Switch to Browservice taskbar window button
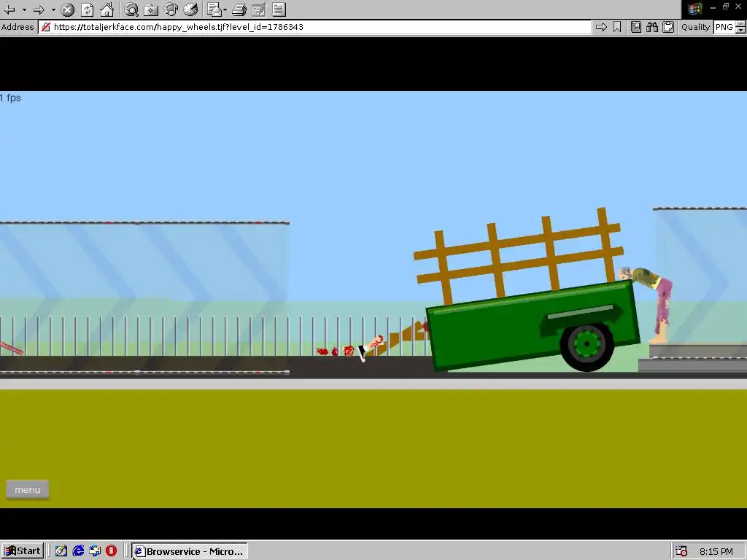 [190, 551]
